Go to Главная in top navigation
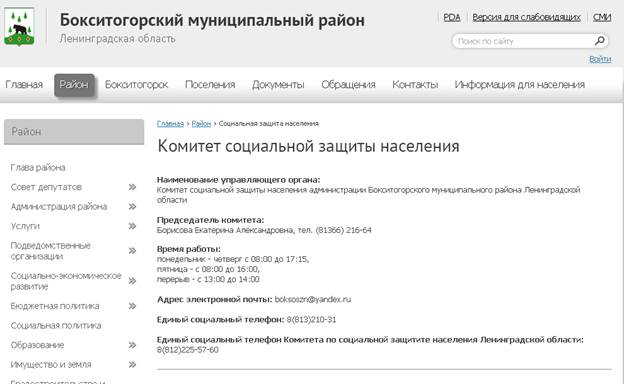The image size is (624, 384). click(x=24, y=84)
